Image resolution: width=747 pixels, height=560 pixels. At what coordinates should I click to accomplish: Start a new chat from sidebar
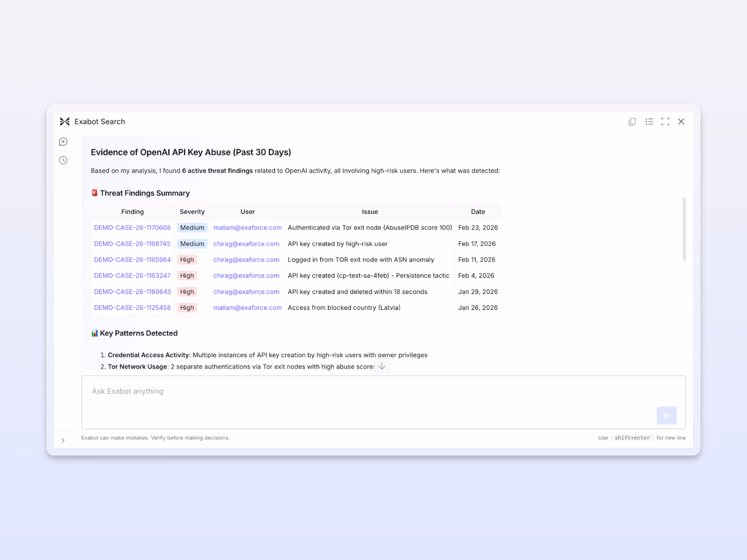(x=63, y=142)
